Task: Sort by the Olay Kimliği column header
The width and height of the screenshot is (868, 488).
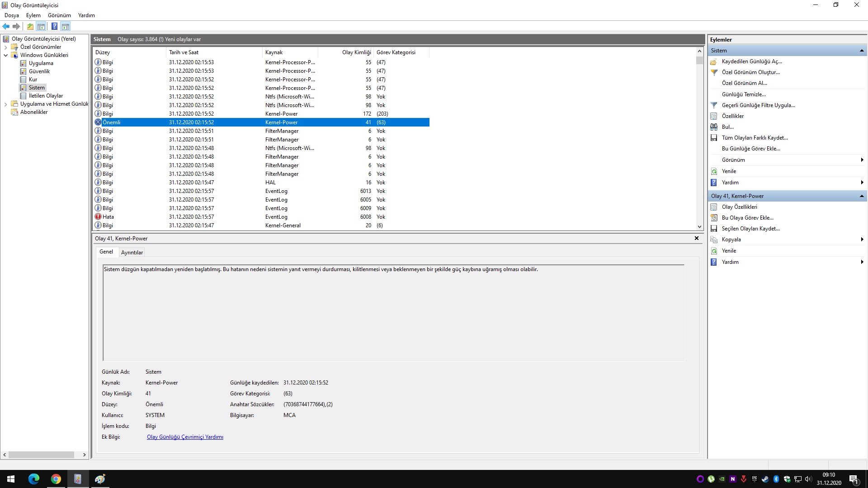Action: (356, 52)
